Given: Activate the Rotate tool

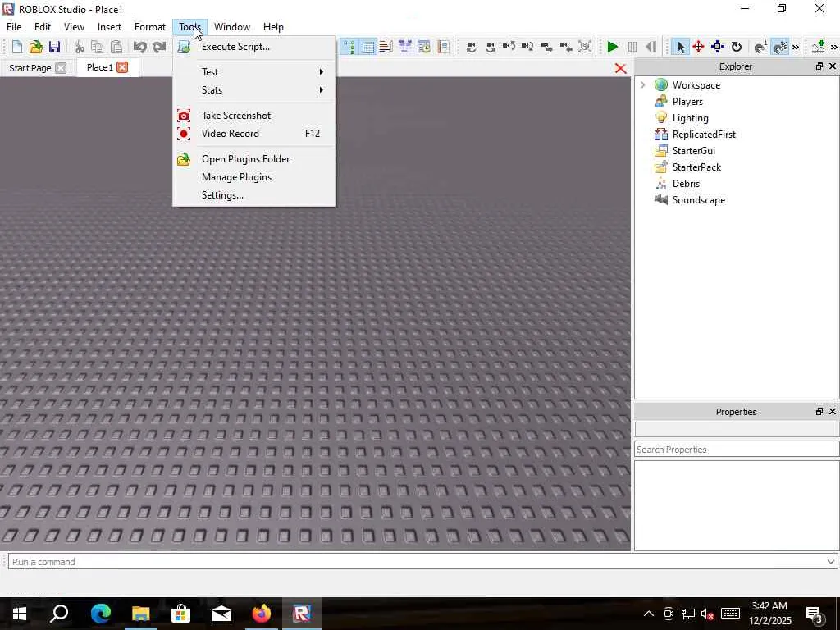Looking at the screenshot, I should [x=737, y=47].
